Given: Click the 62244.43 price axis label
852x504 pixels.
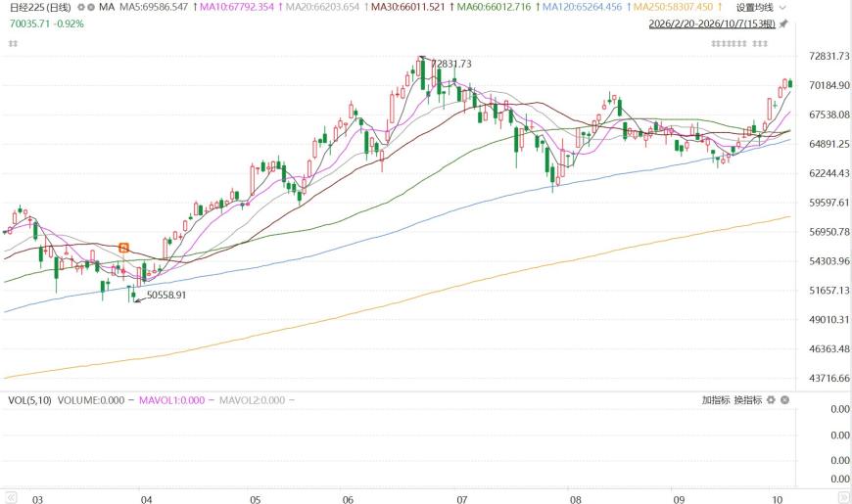Looking at the screenshot, I should [x=829, y=173].
